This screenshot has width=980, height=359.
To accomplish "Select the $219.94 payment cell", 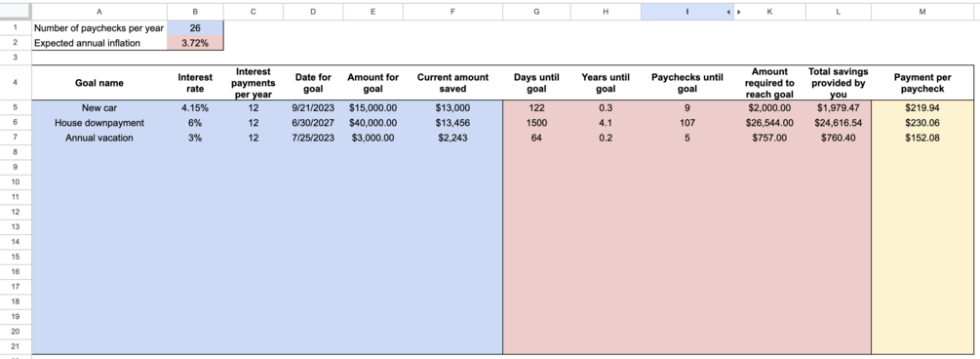I will [922, 107].
